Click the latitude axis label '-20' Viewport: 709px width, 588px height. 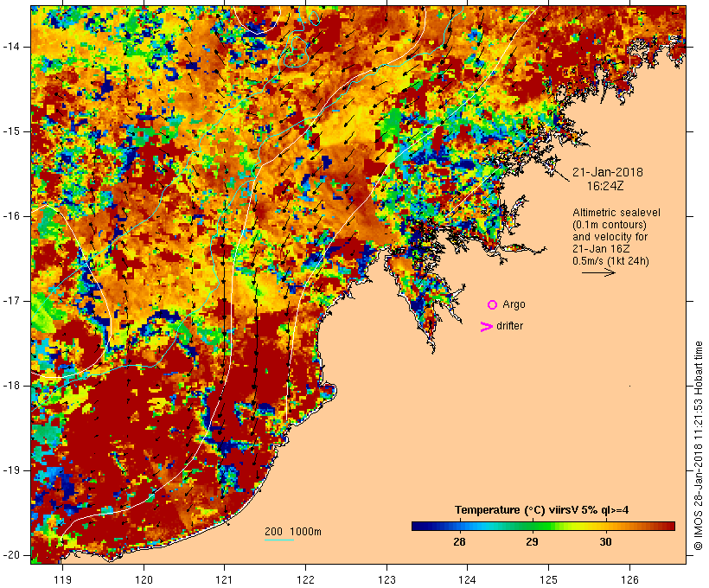click(11, 555)
